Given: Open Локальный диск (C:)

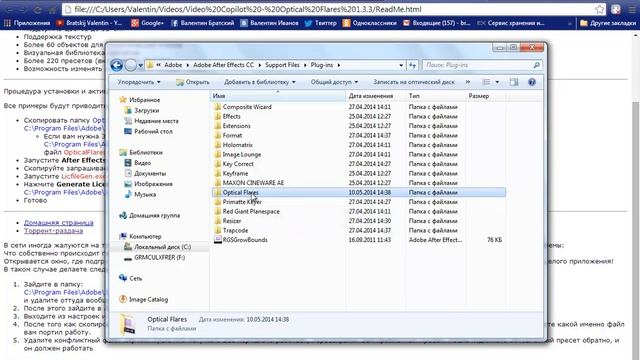Looking at the screenshot, I should point(162,247).
